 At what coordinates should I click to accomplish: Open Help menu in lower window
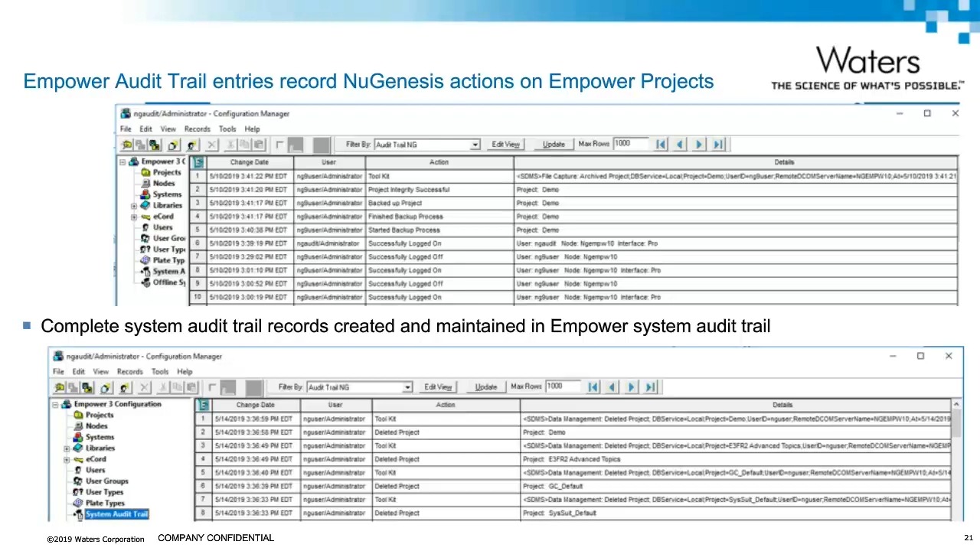pos(185,372)
